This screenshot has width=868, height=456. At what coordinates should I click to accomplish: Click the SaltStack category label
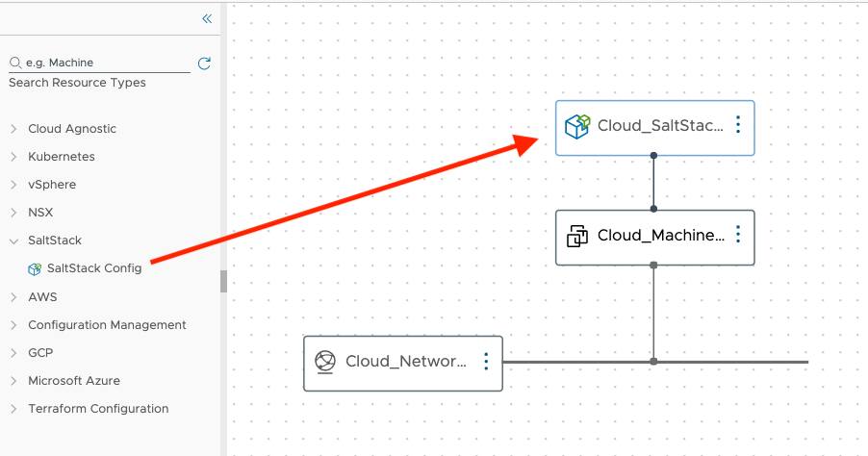click(55, 241)
